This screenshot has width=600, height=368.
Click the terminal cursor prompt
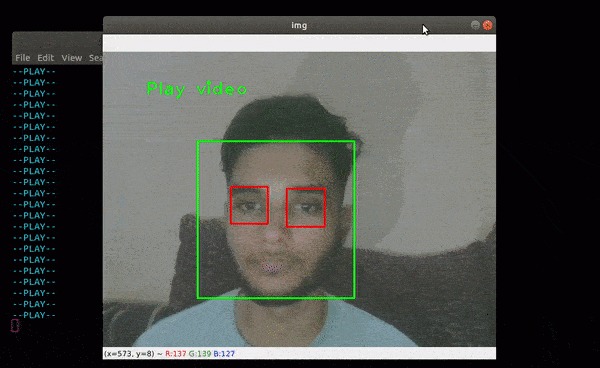[15, 326]
